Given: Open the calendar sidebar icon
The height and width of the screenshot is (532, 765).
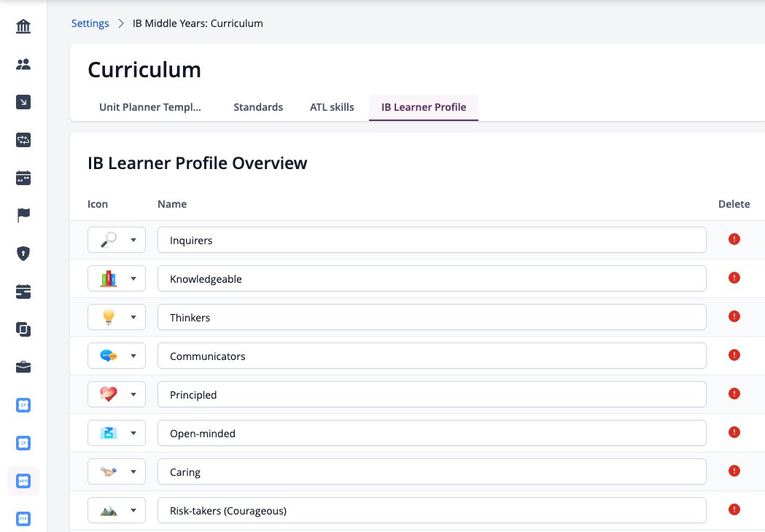Looking at the screenshot, I should point(23,178).
